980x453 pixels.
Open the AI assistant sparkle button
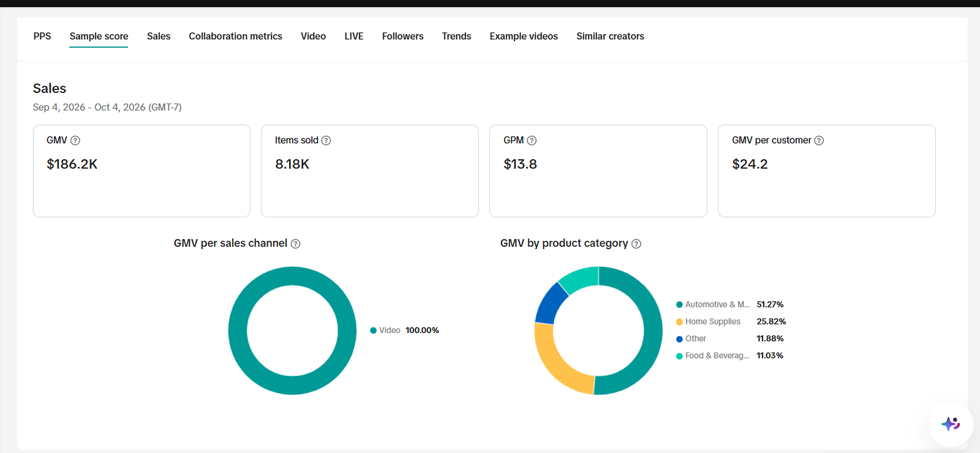click(951, 424)
